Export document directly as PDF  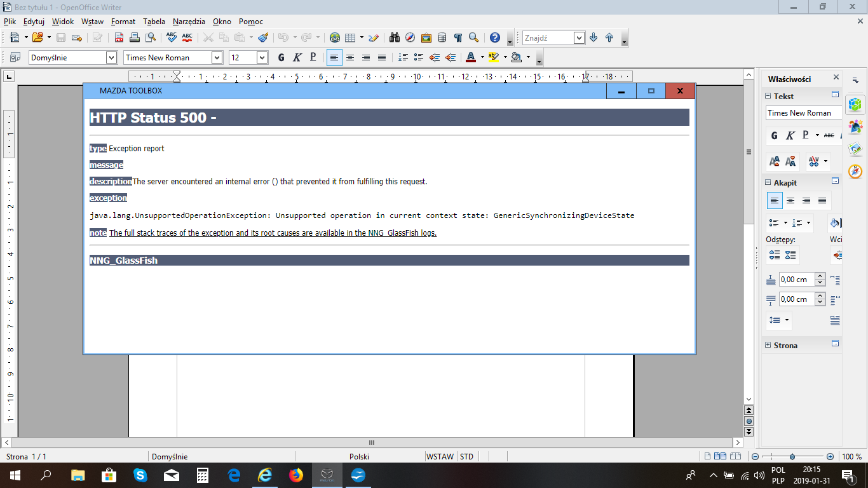pos(119,37)
